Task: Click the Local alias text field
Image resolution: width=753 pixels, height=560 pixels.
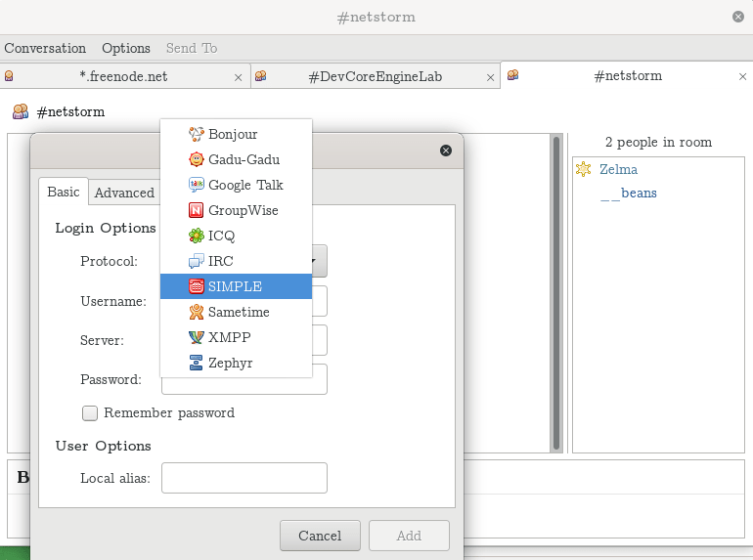Action: 244,478
